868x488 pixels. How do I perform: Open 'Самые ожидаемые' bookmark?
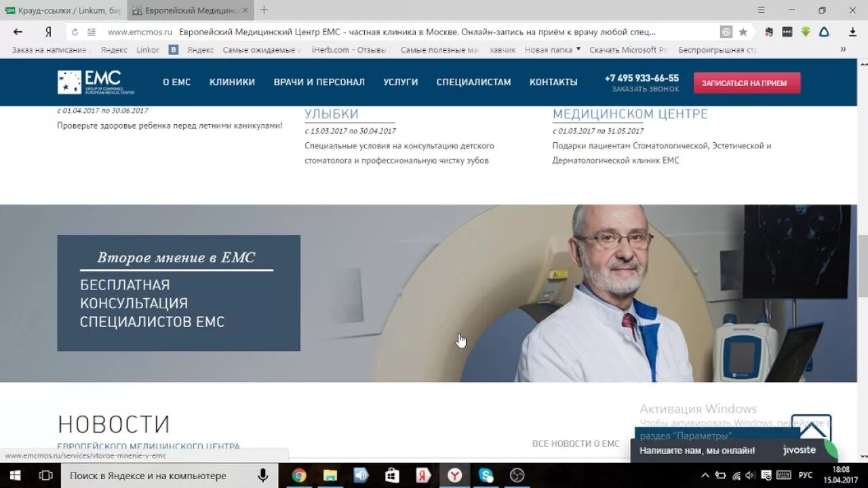(x=261, y=49)
